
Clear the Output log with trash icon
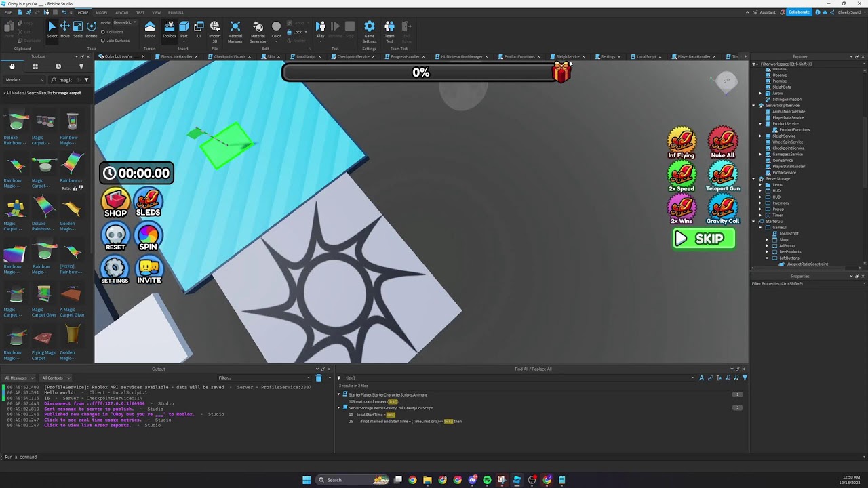pyautogui.click(x=319, y=378)
